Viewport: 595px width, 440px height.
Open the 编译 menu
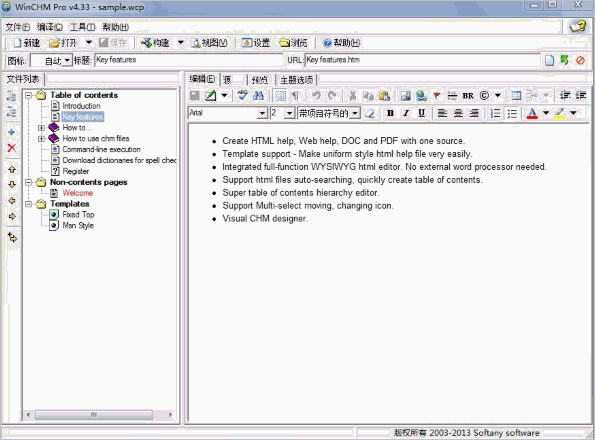coord(50,27)
